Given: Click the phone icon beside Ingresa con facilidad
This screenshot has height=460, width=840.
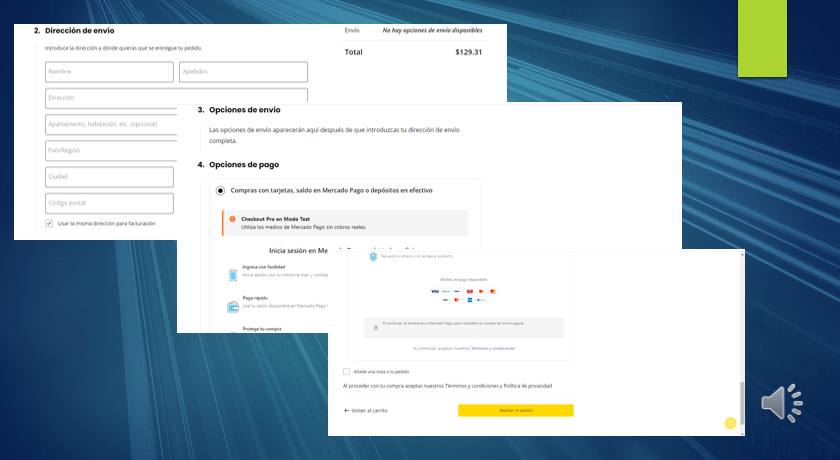Looking at the screenshot, I should [x=232, y=275].
